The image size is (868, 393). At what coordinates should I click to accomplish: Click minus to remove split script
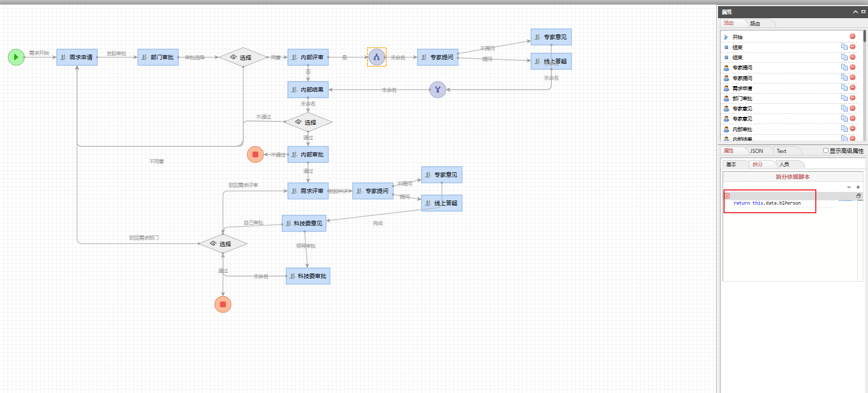pyautogui.click(x=849, y=187)
